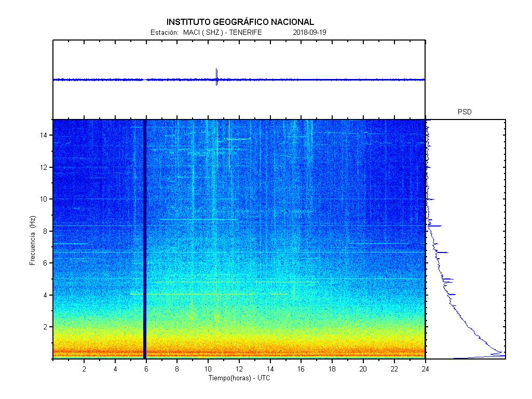532x399 pixels.
Task: Click the Frecuencia (Hz) axis label
Action: [32, 240]
